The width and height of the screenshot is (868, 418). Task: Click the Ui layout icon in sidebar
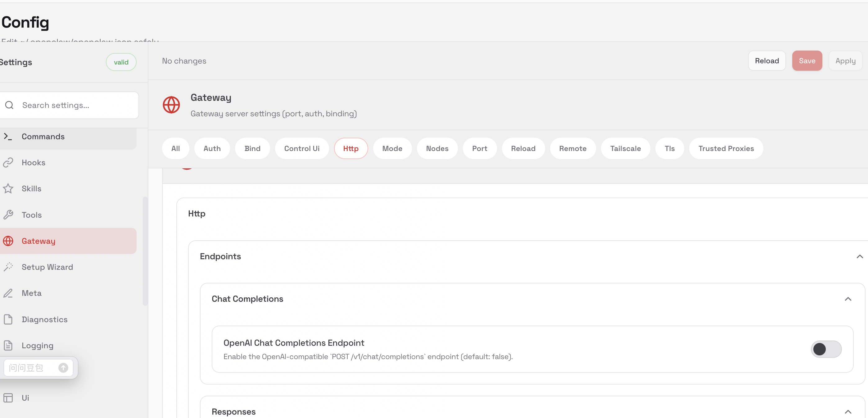point(8,398)
